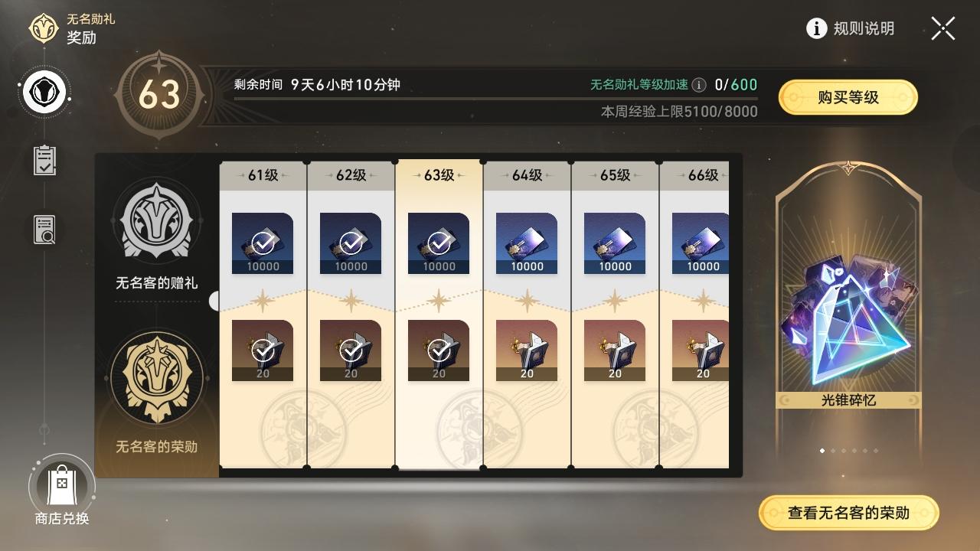Click the reward list left scroll handle
The width and height of the screenshot is (980, 551).
[214, 301]
